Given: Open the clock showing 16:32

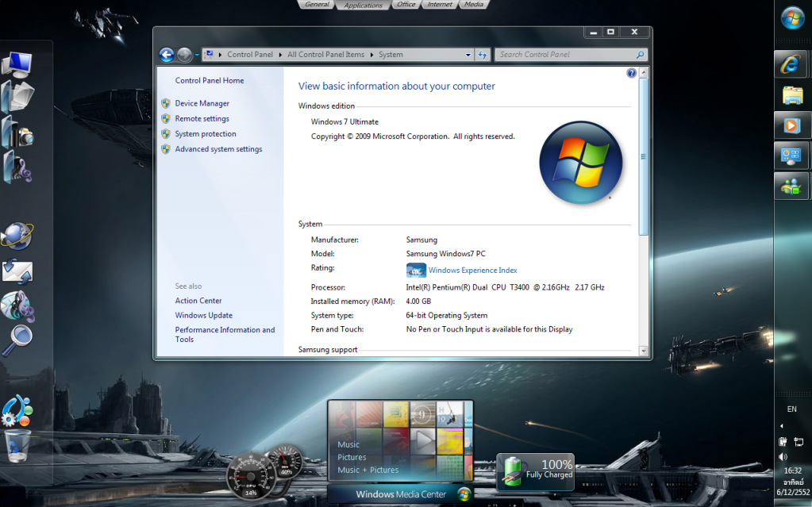Looking at the screenshot, I should coord(793,471).
